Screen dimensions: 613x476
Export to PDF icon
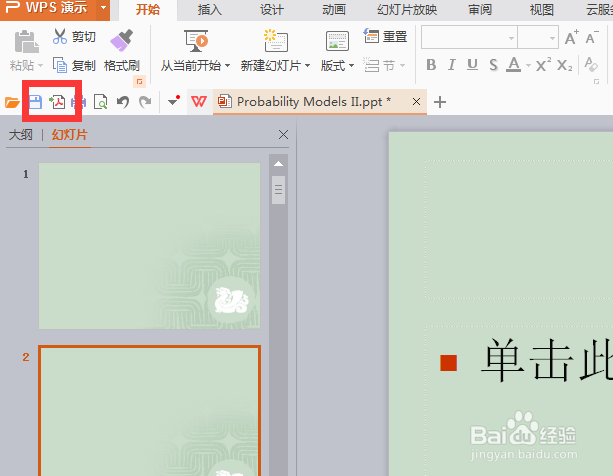[x=57, y=102]
